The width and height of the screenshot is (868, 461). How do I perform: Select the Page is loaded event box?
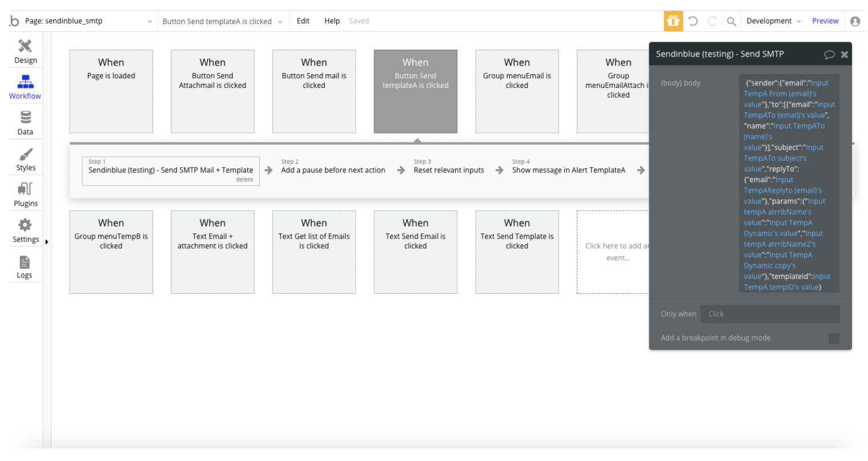111,91
